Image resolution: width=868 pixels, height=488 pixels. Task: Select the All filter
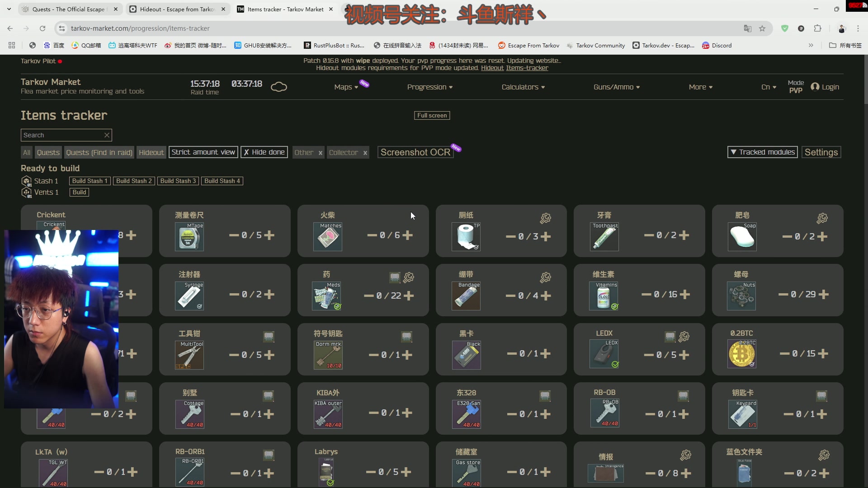[27, 153]
